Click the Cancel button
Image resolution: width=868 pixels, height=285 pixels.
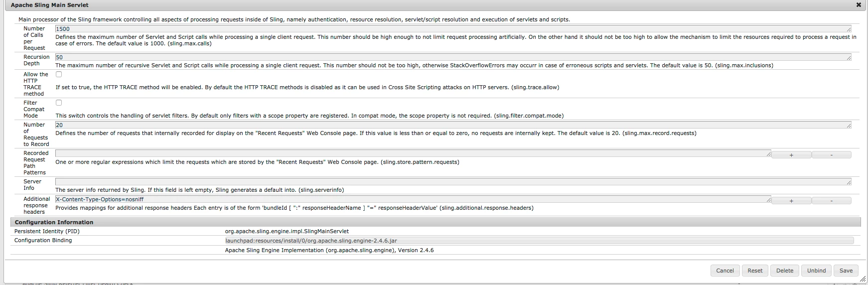point(725,271)
